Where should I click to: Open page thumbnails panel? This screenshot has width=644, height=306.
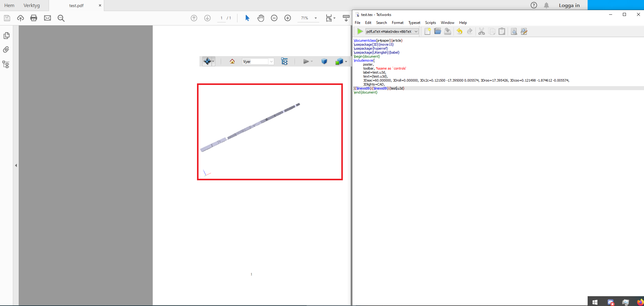(6, 36)
